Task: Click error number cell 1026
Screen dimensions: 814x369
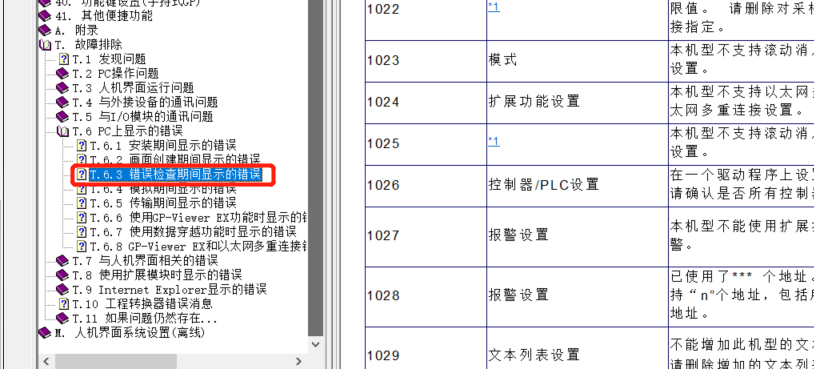Action: (x=426, y=186)
